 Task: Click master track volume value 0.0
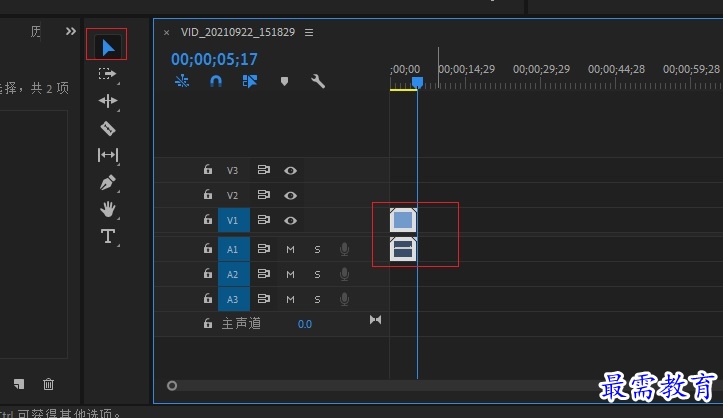pyautogui.click(x=305, y=324)
